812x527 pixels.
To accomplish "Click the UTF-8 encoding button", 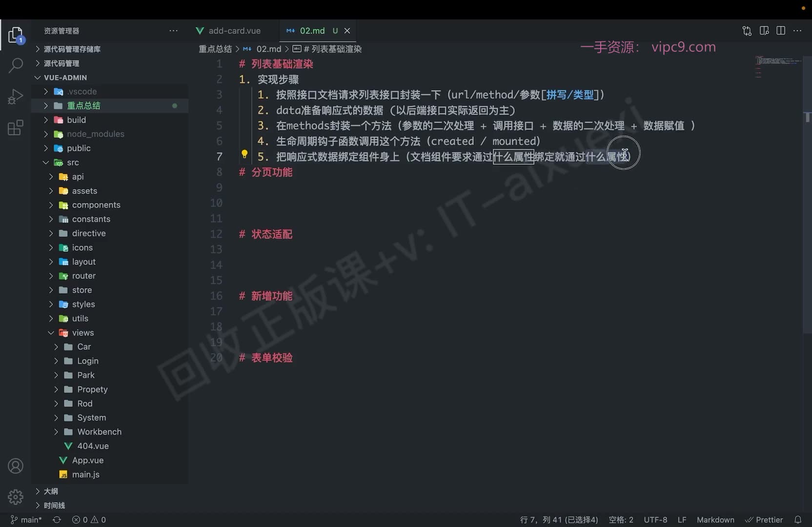I will (655, 520).
